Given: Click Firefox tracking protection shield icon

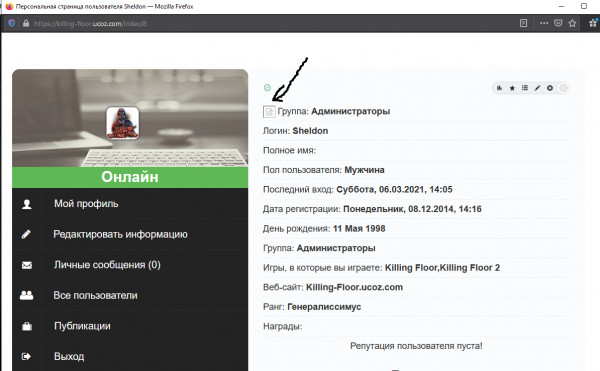Looking at the screenshot, I should (x=11, y=23).
